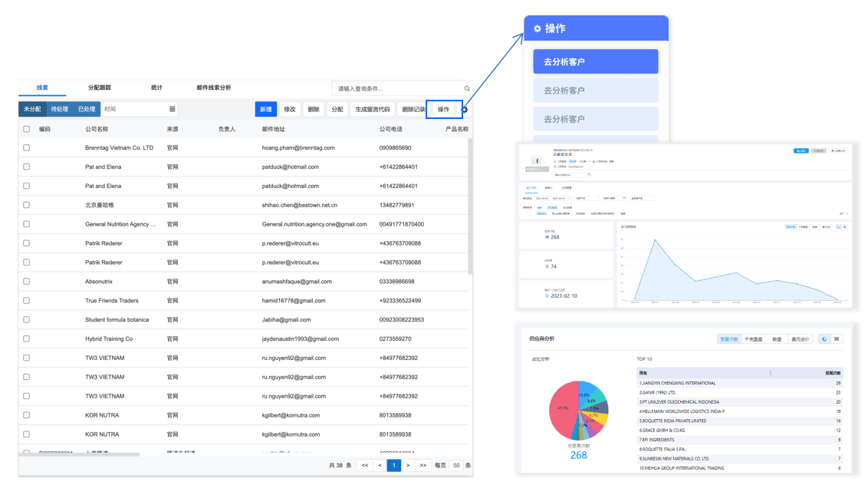Click the gear icon on 操作 popup header
The height and width of the screenshot is (492, 868).
pos(536,27)
